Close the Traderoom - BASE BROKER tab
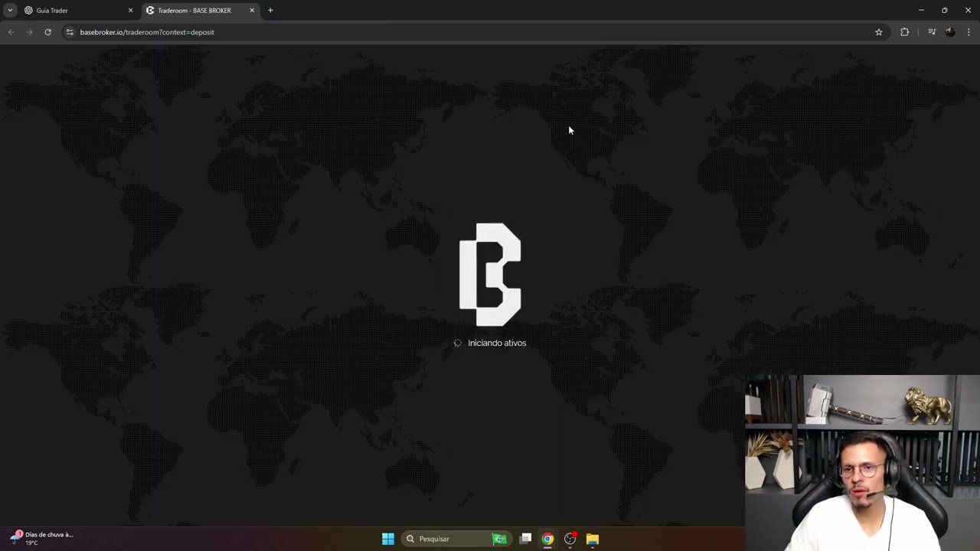Screen dimensions: 980x551 tap(252, 11)
